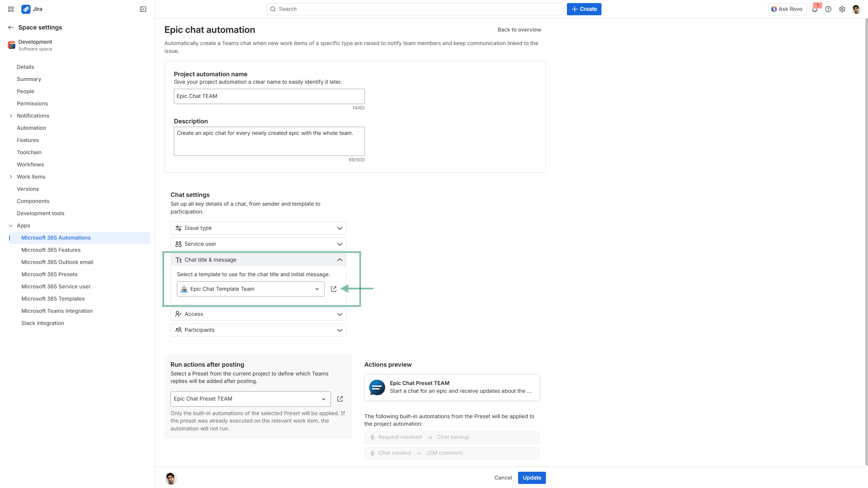Open template in new tab icon
Screen dimensions: 868x488
coord(334,289)
